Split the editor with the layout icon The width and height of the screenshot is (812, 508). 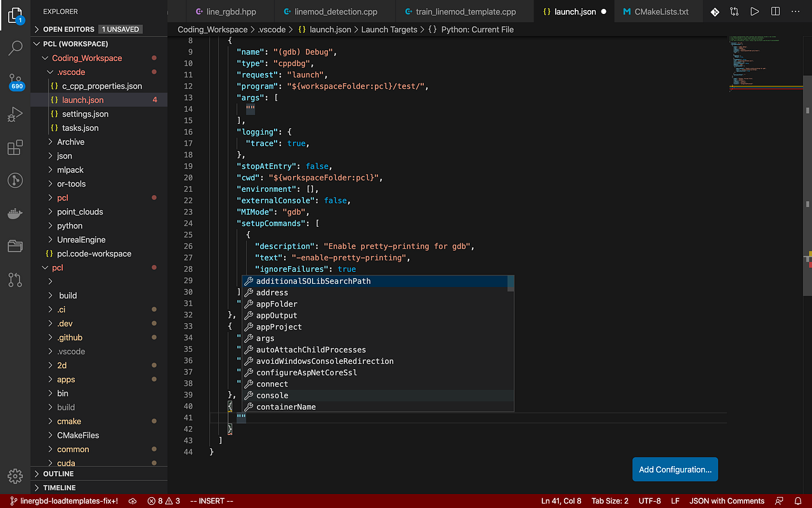[x=775, y=11]
